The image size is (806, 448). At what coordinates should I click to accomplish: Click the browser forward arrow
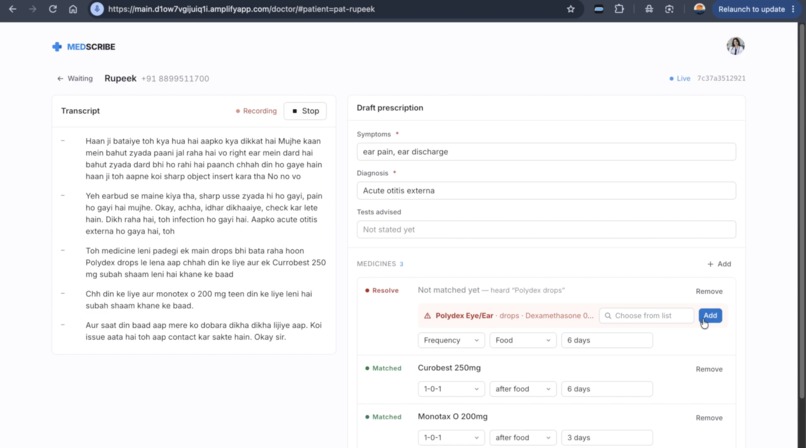tap(32, 9)
